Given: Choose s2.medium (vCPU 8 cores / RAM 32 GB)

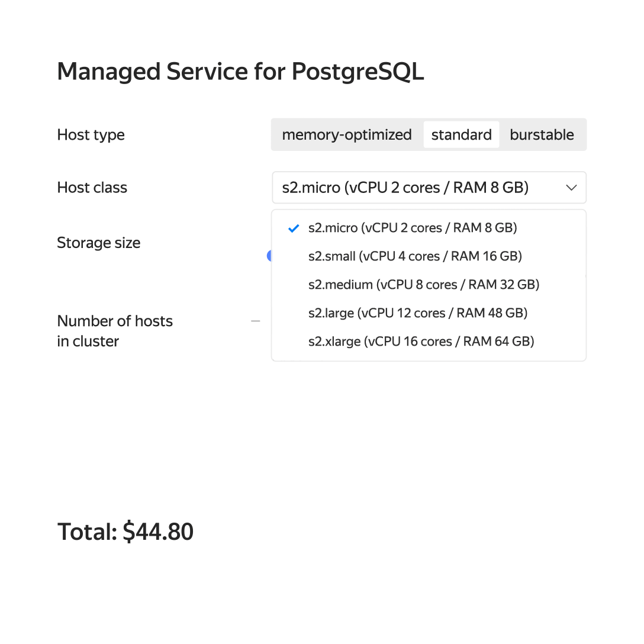Looking at the screenshot, I should point(429,284).
